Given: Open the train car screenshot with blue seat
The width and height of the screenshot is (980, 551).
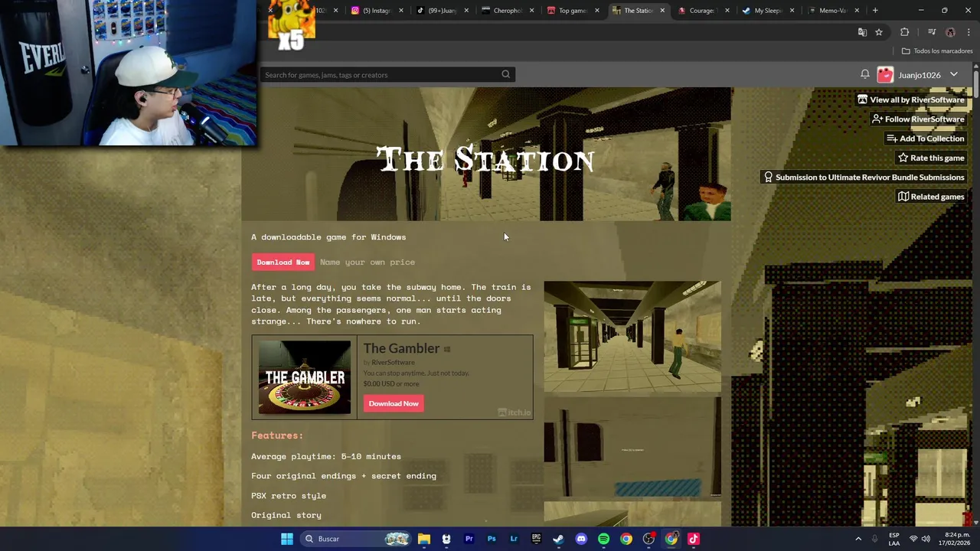Looking at the screenshot, I should click(632, 447).
